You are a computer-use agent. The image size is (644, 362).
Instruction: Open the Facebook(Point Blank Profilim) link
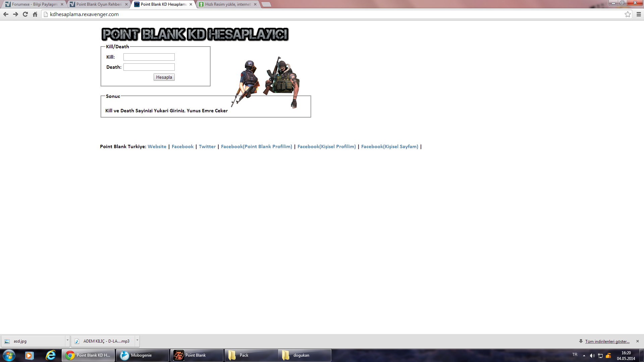257,146
